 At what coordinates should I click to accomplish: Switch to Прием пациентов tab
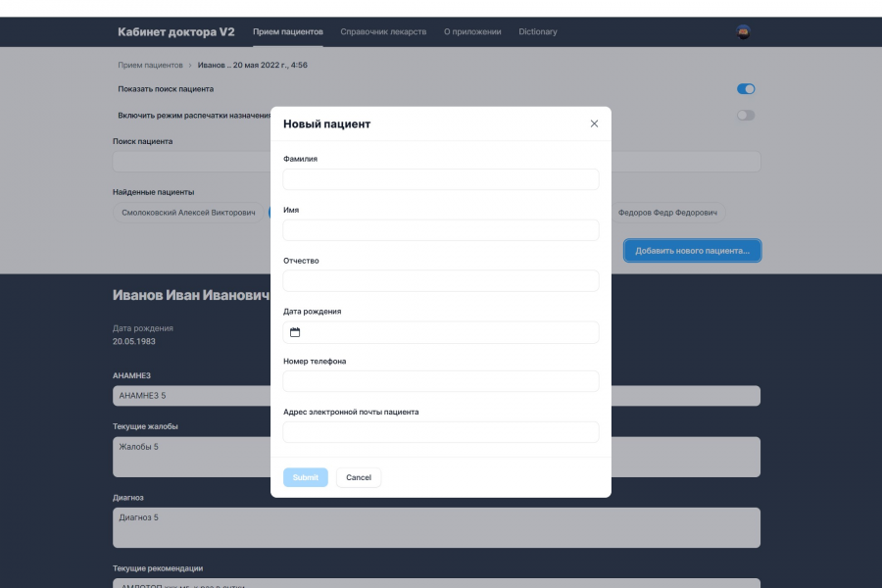pos(288,32)
